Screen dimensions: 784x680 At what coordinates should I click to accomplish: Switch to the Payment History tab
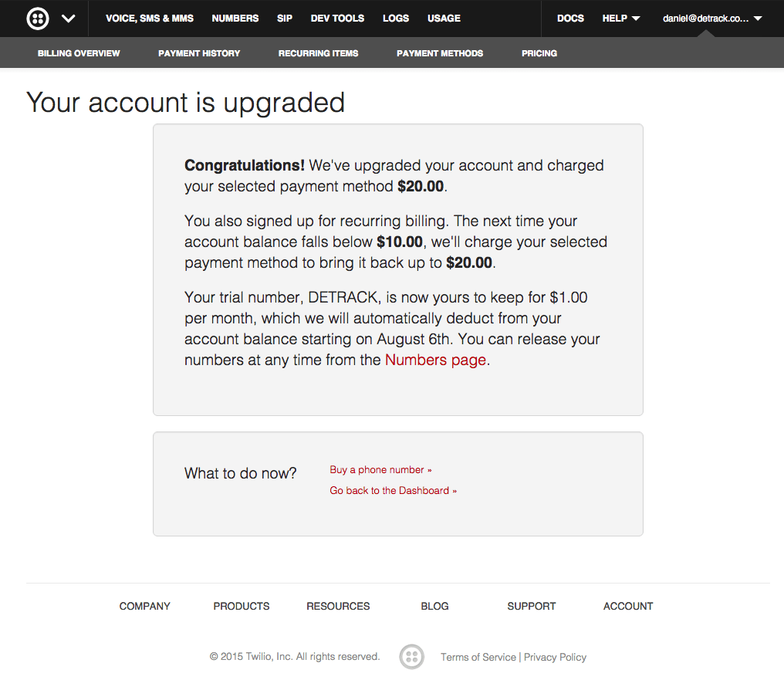coord(199,53)
